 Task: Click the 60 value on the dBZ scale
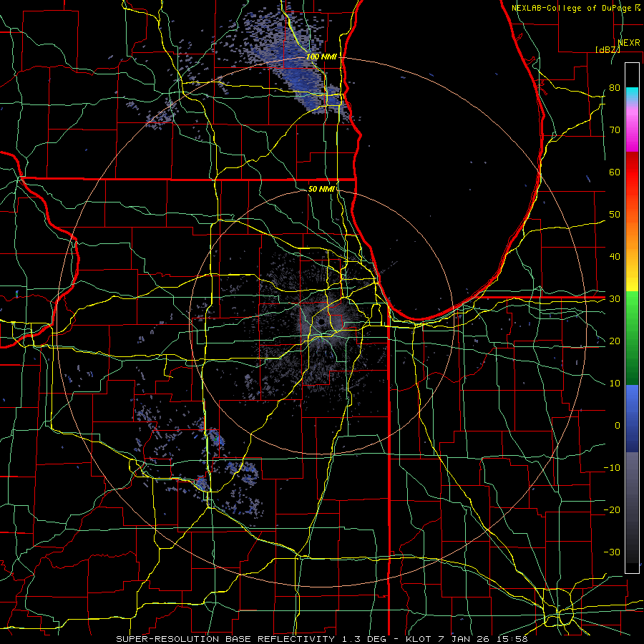(615, 172)
